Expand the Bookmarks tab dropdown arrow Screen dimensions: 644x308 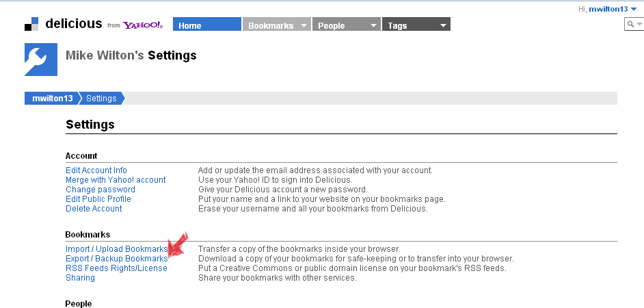(304, 25)
